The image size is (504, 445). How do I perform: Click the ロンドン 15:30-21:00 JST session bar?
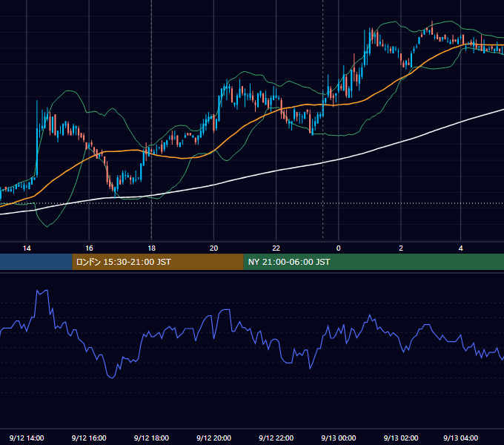158,262
